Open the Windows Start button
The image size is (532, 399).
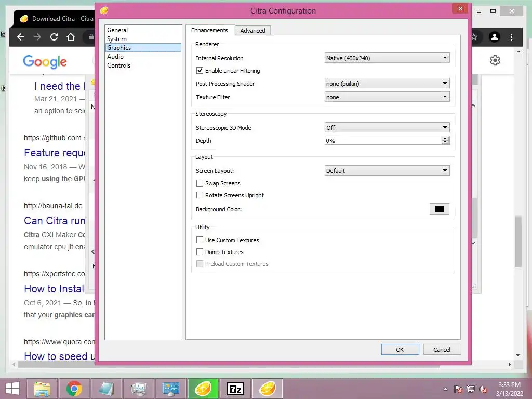[12, 389]
